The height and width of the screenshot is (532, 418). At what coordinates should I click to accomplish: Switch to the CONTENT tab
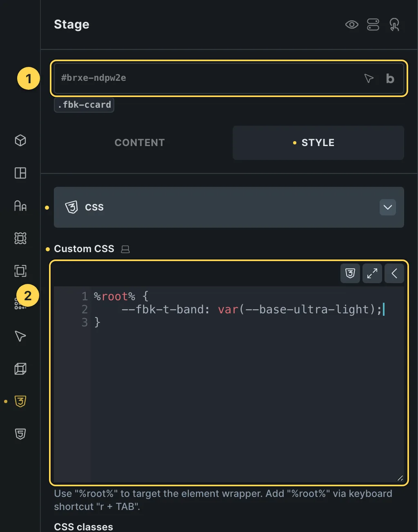click(140, 142)
